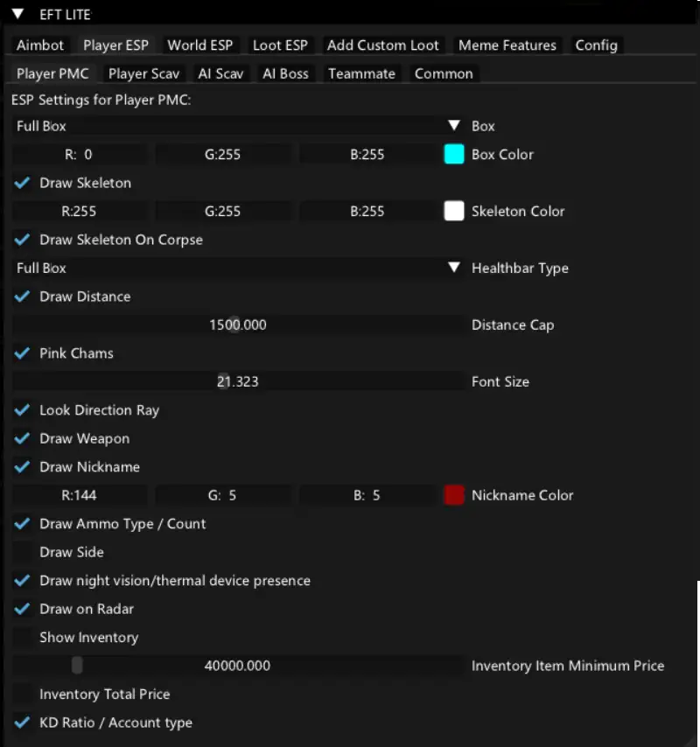Viewport: 700px width, 747px height.
Task: Click the Nickname Color R:144 field
Action: click(x=79, y=495)
